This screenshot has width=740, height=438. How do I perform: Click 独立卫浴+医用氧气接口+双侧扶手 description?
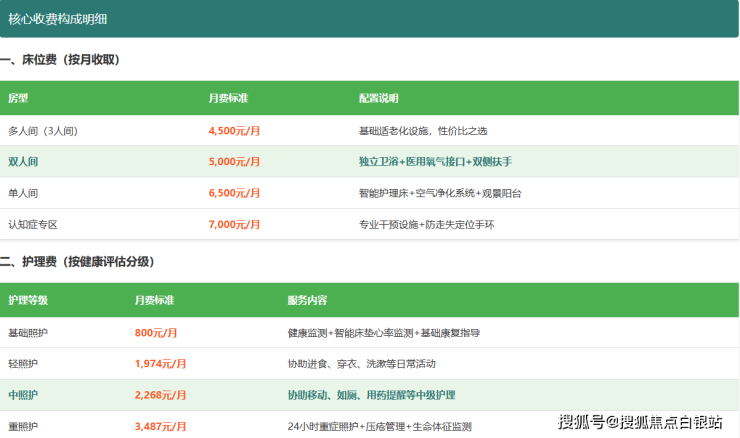coord(435,161)
